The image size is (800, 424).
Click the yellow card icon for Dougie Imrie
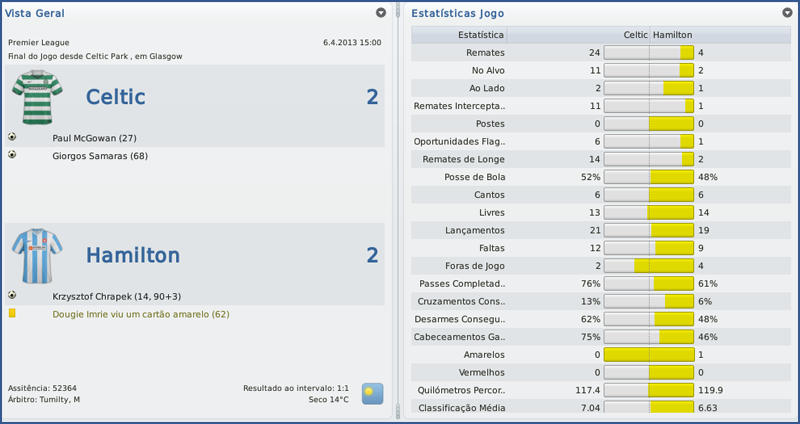click(12, 313)
